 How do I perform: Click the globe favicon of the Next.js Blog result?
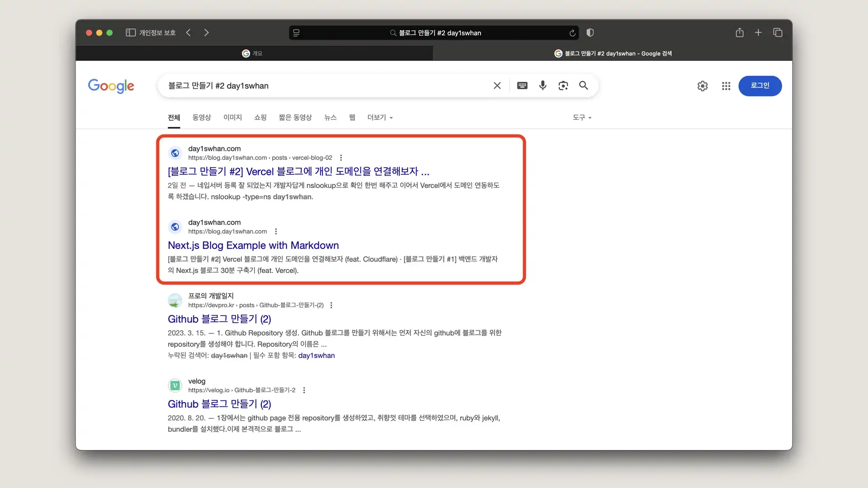175,227
